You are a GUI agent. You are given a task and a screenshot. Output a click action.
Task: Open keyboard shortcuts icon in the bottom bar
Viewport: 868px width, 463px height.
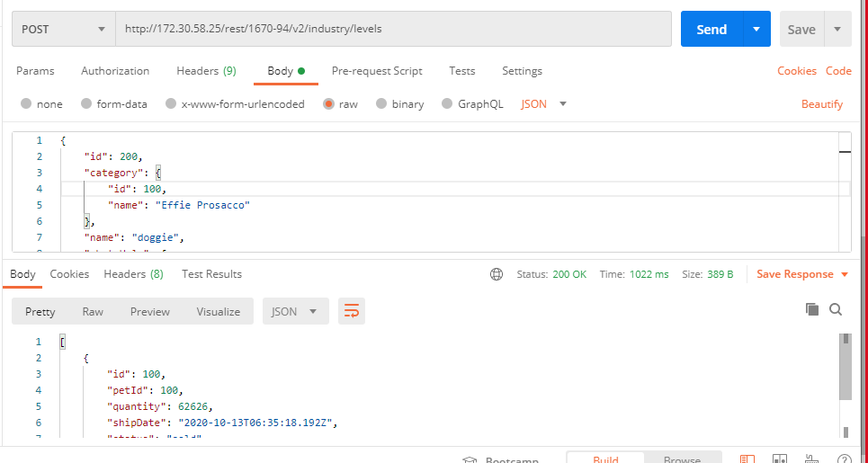coord(811,459)
